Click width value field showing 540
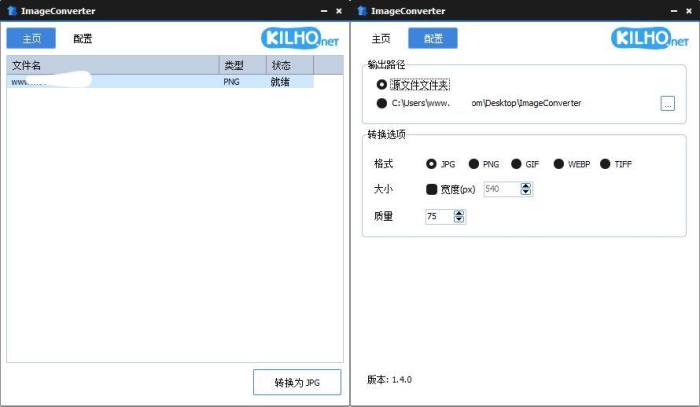The height and width of the screenshot is (407, 700). [501, 189]
